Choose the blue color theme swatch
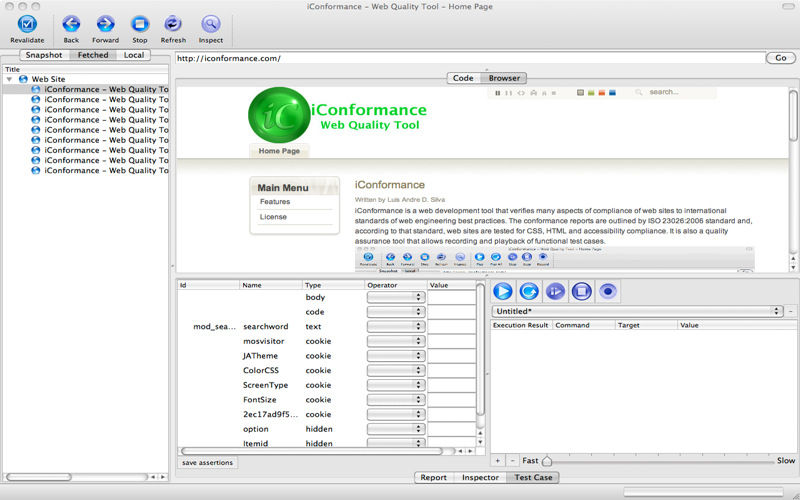This screenshot has width=800, height=500. (x=612, y=93)
